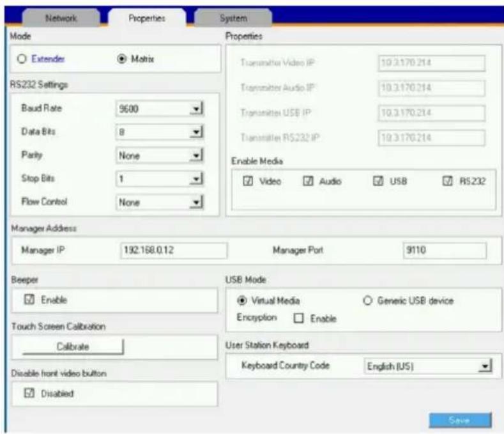Click the Disable front video button label
The image size is (504, 434).
pos(59,373)
